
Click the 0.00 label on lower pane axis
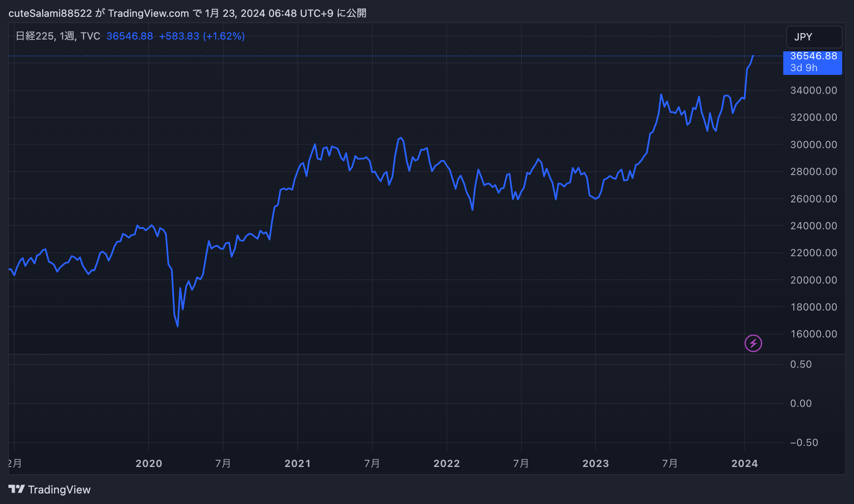801,403
